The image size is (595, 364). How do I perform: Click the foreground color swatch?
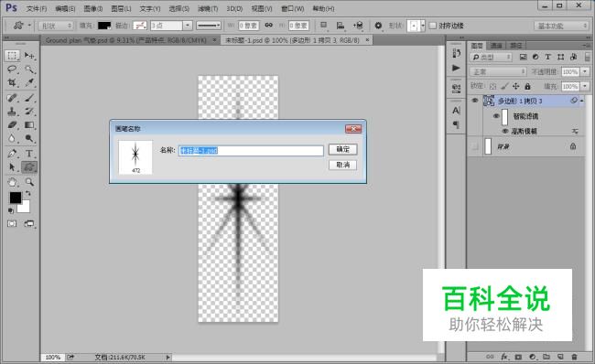pyautogui.click(x=16, y=198)
